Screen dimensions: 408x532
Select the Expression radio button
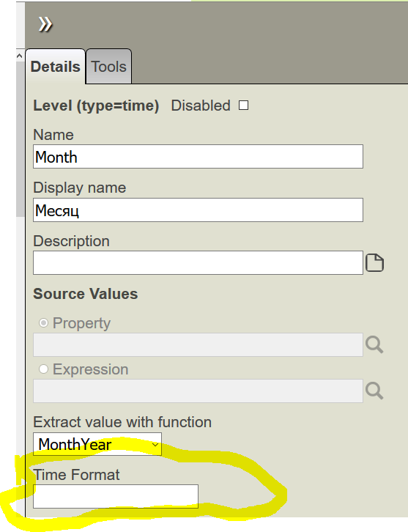(43, 369)
